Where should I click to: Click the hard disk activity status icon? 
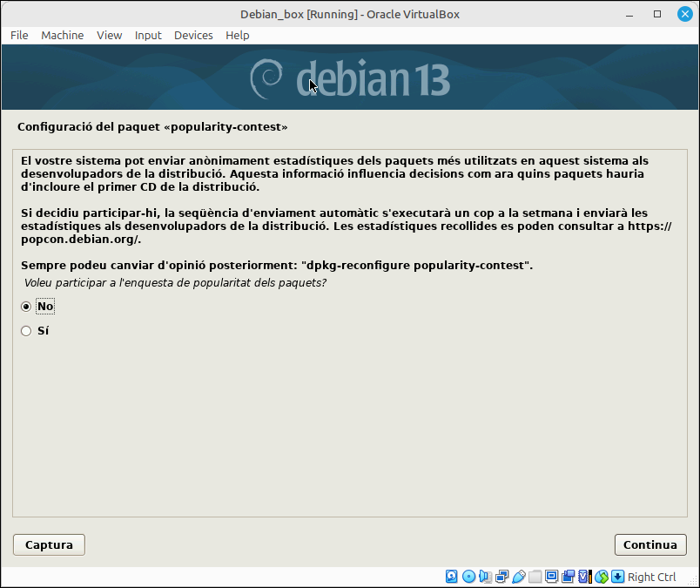click(451, 577)
